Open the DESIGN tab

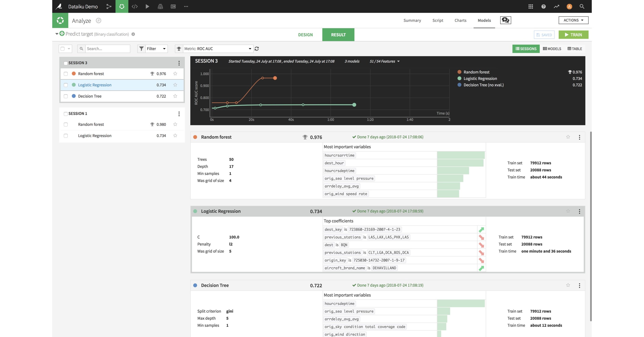305,35
